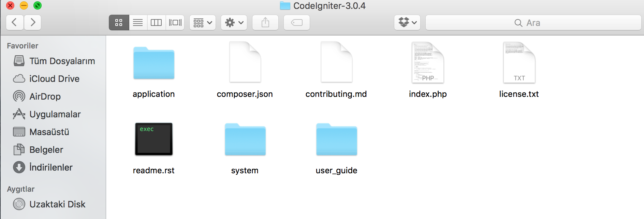Switch to list view mode

pos(138,23)
